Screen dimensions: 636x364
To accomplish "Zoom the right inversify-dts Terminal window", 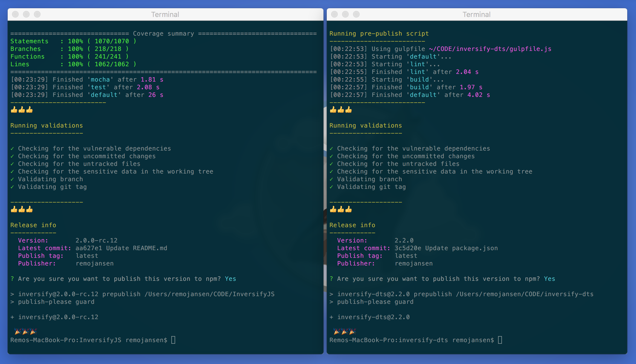I will click(x=356, y=14).
